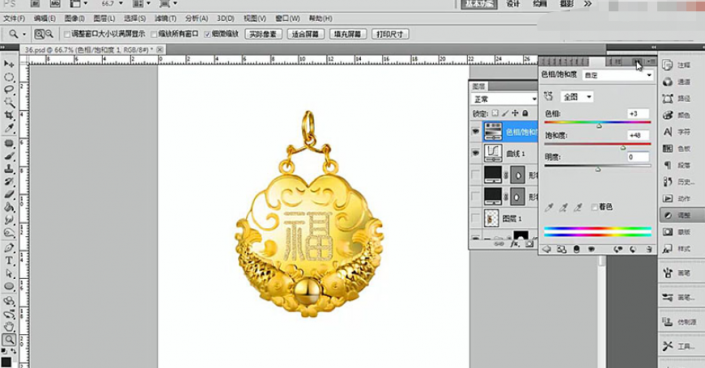Select the Path Selection arrow tool

(x=9, y=274)
